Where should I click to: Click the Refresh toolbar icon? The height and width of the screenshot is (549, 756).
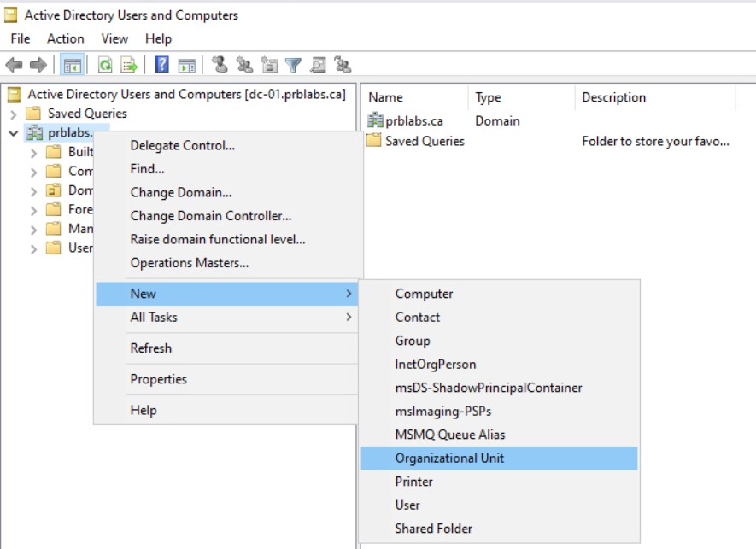(x=105, y=65)
